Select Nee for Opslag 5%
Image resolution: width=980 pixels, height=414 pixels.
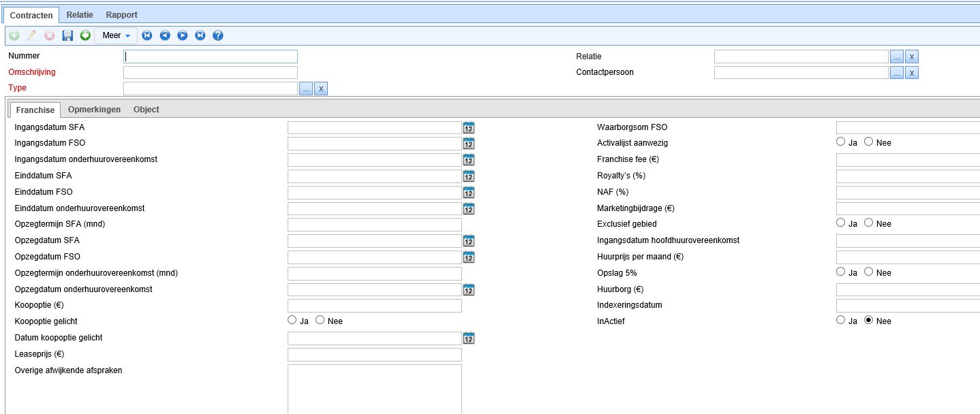[x=868, y=272]
